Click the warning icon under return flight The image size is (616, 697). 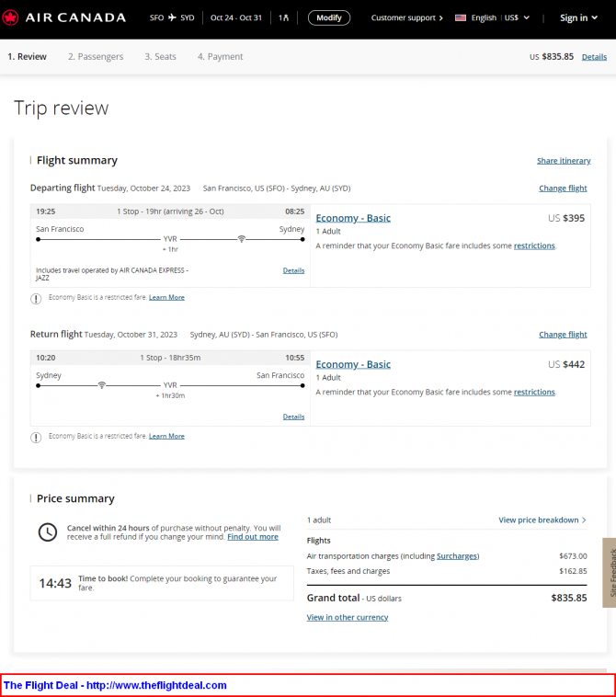36,438
